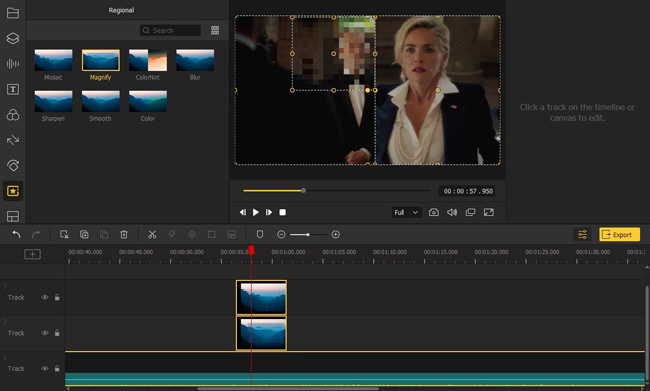This screenshot has width=650, height=391.
Task: Open the layers/overlays panel in sidebar
Action: (x=13, y=38)
